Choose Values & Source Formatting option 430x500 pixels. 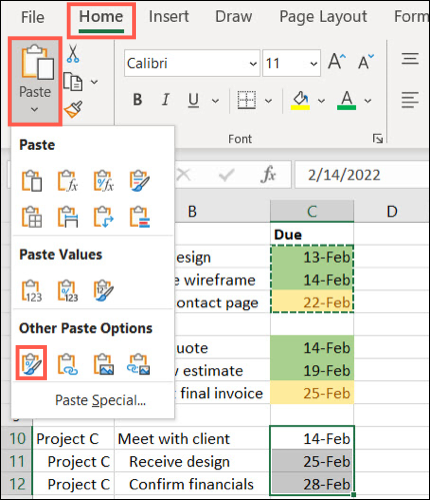click(x=104, y=290)
